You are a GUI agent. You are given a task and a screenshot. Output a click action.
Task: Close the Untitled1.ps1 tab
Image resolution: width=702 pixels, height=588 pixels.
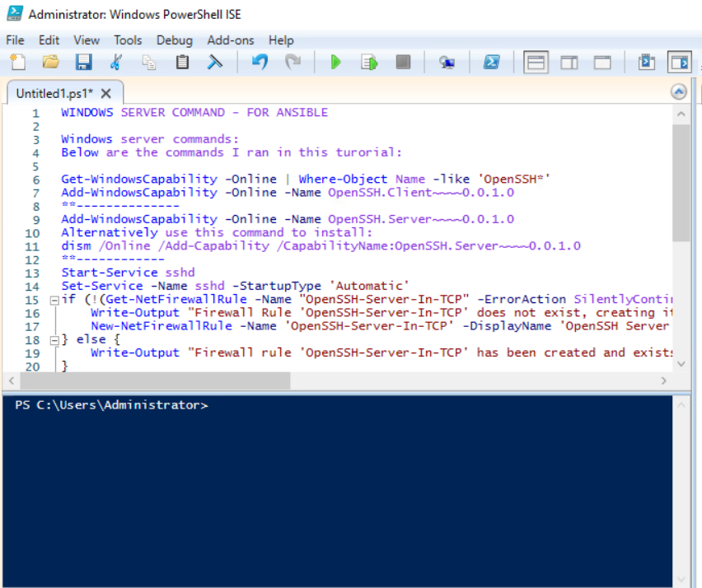click(x=106, y=94)
